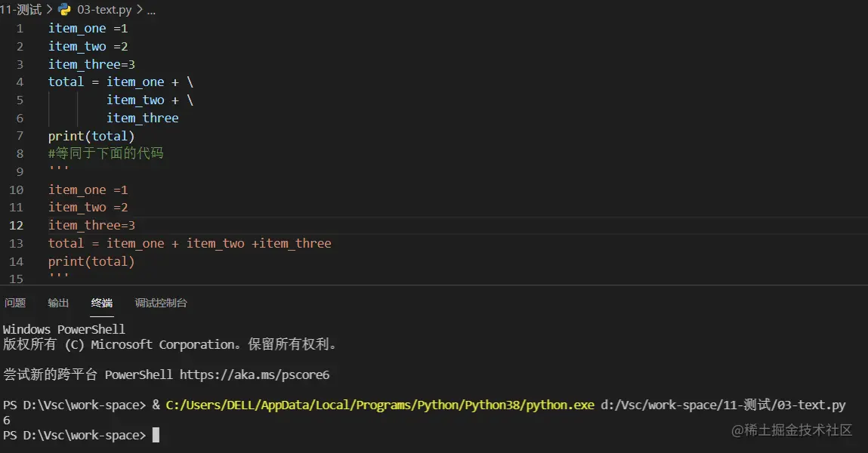The height and width of the screenshot is (453, 868).
Task: Open the aka.ms/pscore6 link in terminal
Action: click(254, 374)
